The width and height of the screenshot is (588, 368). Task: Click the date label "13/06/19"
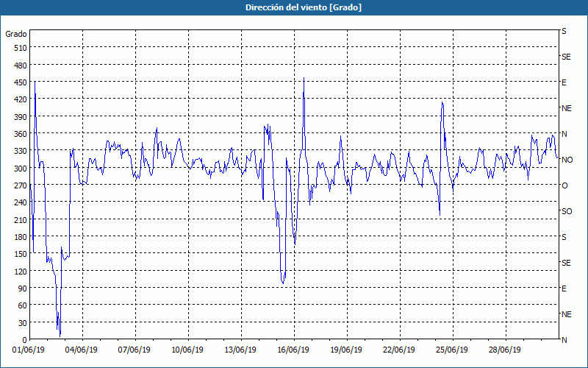[240, 350]
